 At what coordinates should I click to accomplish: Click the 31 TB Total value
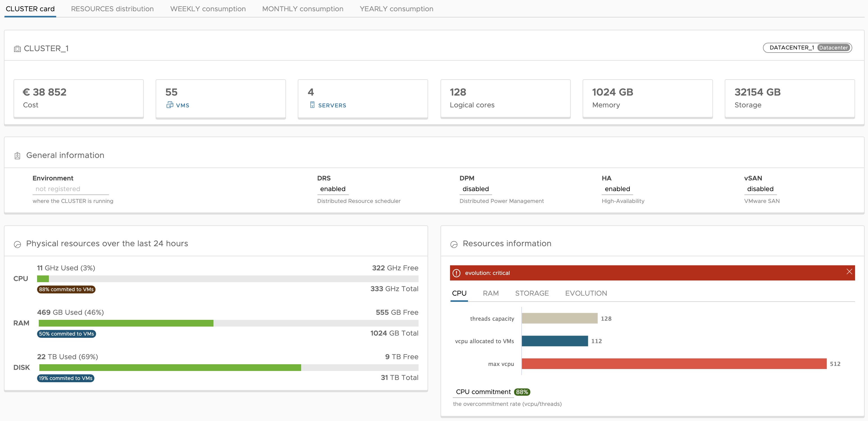(400, 378)
